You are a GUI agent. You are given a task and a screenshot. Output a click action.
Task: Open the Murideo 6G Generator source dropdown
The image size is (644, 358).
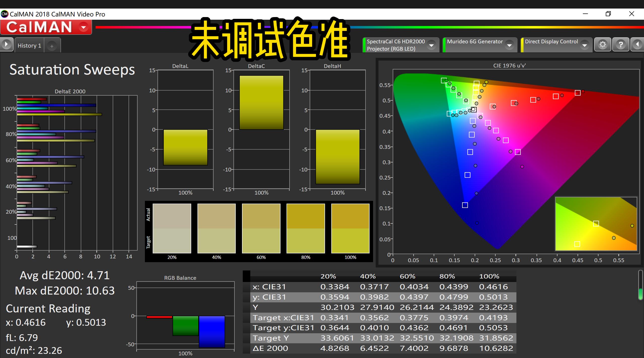(x=510, y=45)
